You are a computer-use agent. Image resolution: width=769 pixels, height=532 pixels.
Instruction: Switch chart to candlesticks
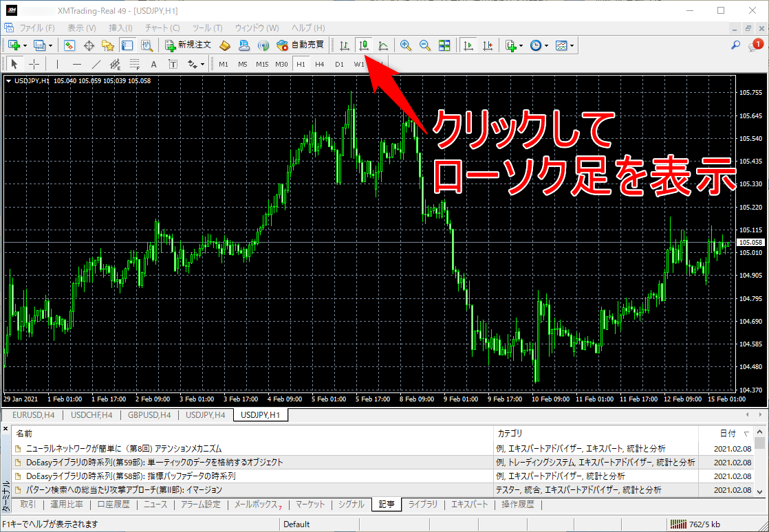point(363,45)
